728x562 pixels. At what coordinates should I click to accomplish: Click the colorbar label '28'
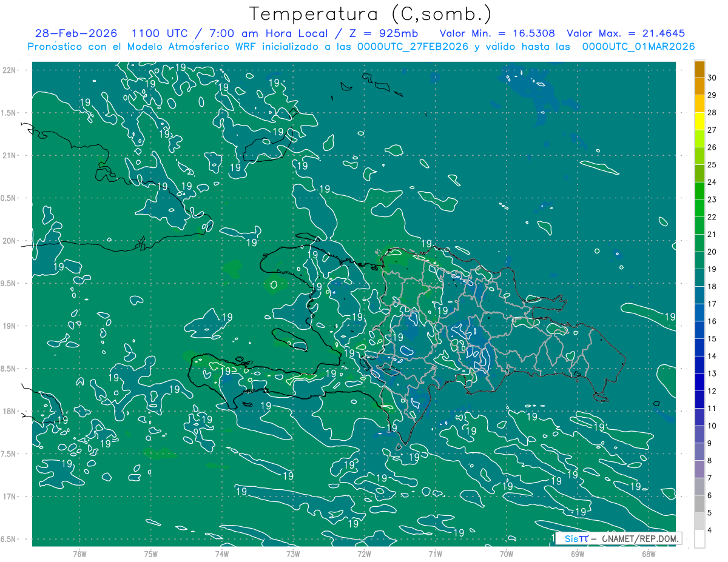pos(712,112)
